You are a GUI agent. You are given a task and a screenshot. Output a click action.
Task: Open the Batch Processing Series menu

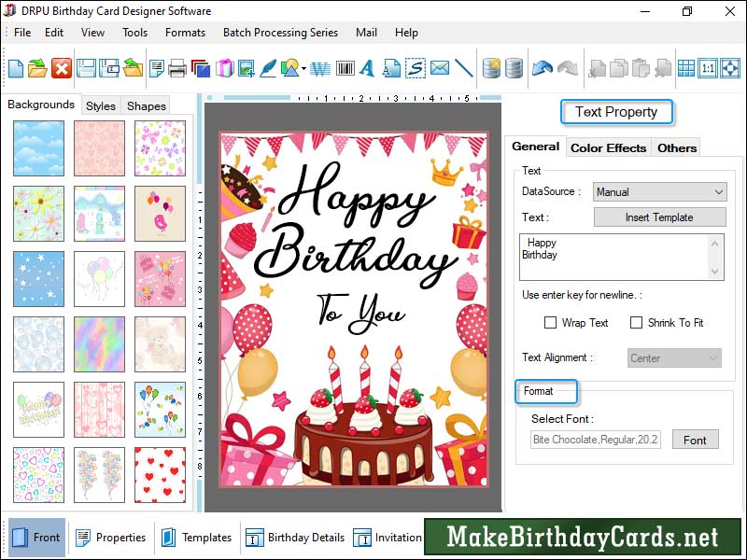click(x=280, y=33)
